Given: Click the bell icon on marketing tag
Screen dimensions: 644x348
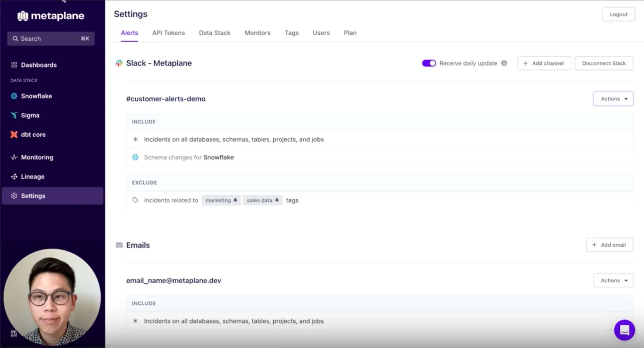Looking at the screenshot, I should (x=235, y=200).
